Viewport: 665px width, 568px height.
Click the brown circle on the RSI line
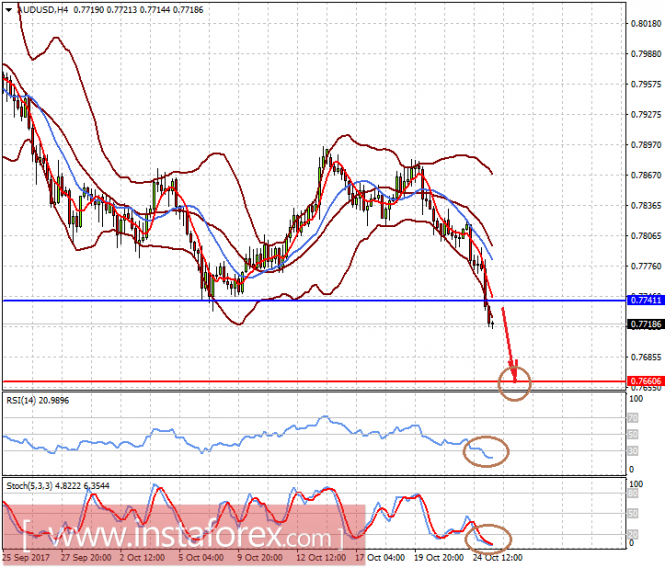click(x=485, y=451)
